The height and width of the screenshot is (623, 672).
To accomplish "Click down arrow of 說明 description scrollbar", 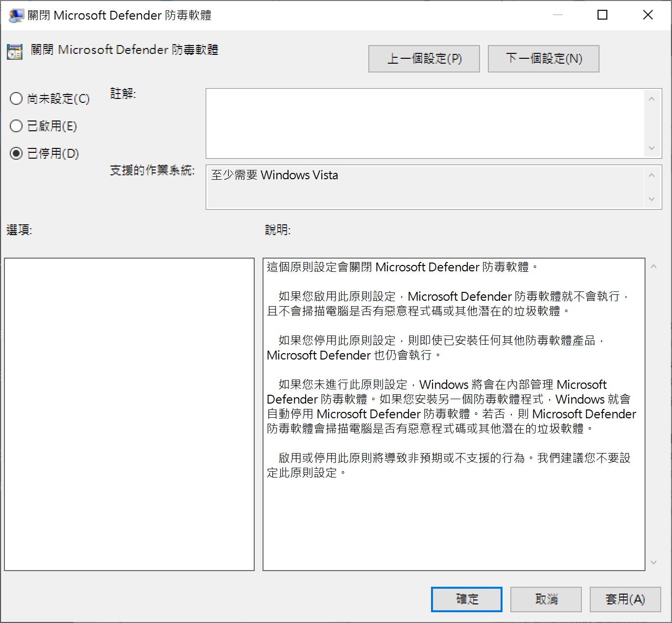I will point(653,562).
